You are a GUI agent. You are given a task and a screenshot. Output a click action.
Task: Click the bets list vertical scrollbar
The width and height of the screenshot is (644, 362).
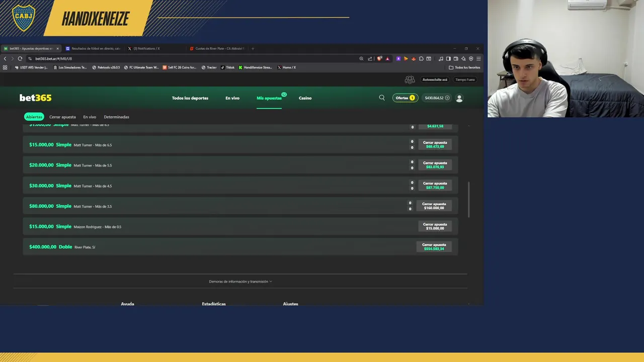[469, 200]
